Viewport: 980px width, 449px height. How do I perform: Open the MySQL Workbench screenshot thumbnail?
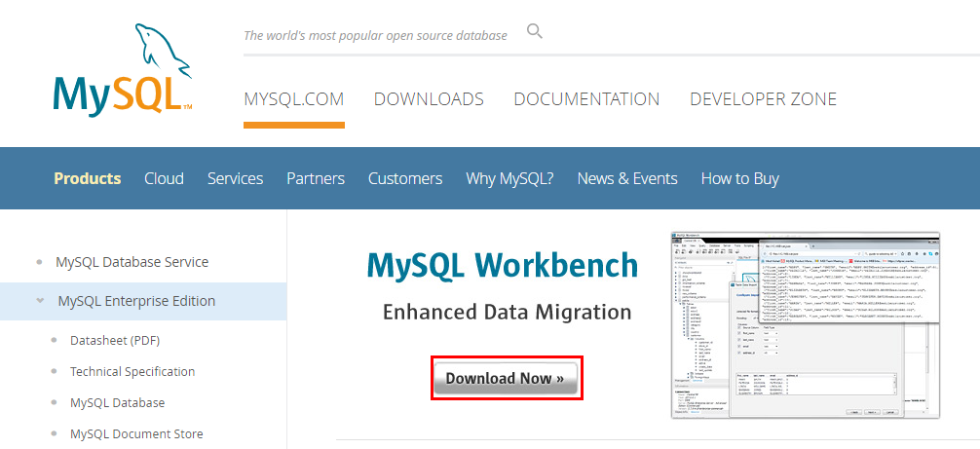click(x=805, y=324)
